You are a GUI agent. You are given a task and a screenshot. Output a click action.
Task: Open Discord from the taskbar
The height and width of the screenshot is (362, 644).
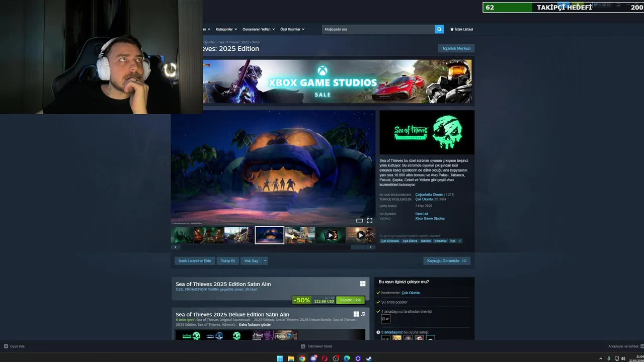click(313, 358)
